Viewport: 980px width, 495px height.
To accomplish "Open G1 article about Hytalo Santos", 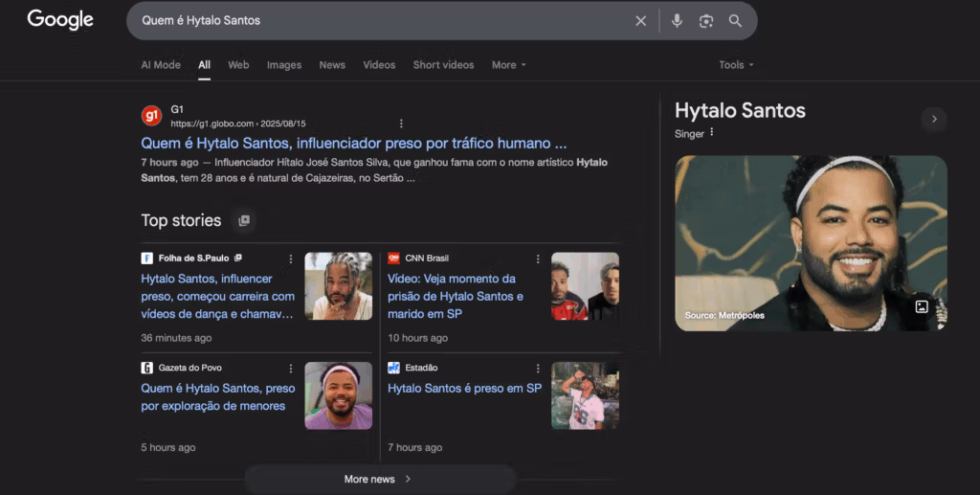I will [353, 143].
